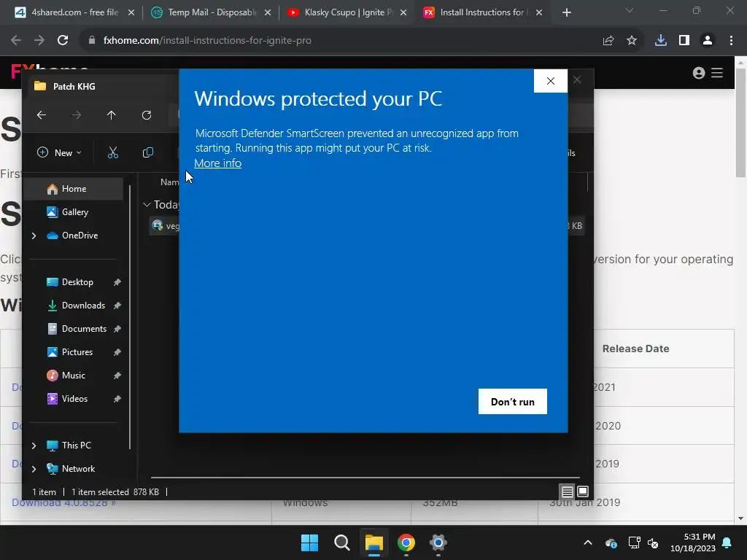Open File Explorer from the taskbar
The image size is (747, 560).
pyautogui.click(x=374, y=542)
